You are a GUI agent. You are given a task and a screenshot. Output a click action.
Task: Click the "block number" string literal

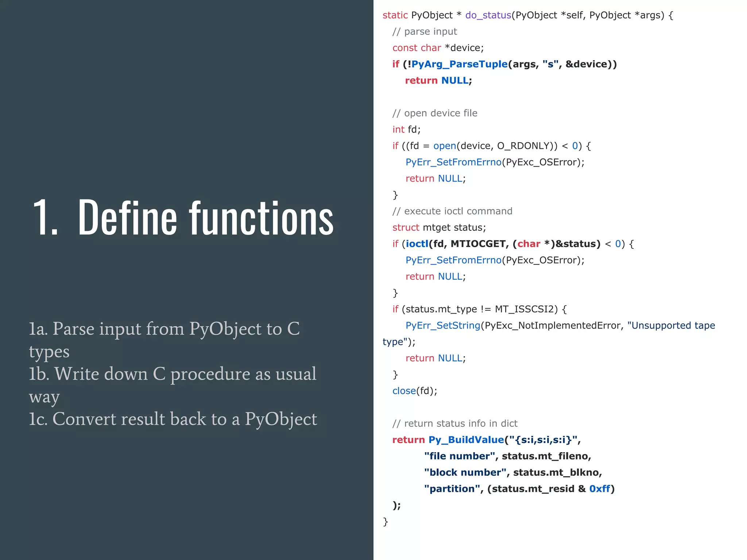pyautogui.click(x=465, y=472)
